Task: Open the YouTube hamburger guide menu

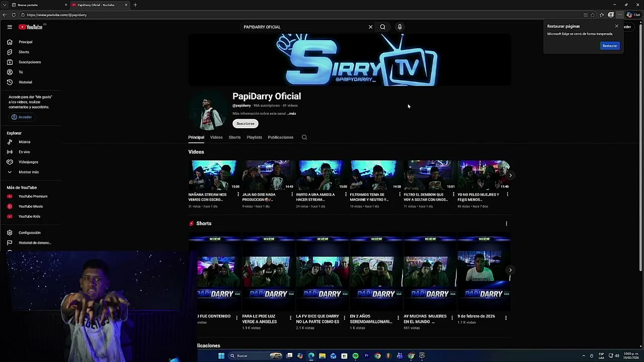Action: pos(10,27)
